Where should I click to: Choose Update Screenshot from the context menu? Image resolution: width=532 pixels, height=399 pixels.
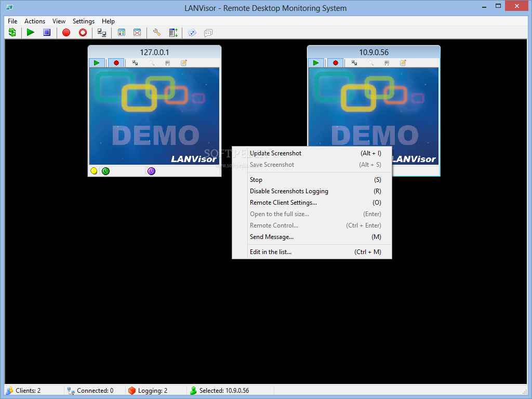click(312, 153)
